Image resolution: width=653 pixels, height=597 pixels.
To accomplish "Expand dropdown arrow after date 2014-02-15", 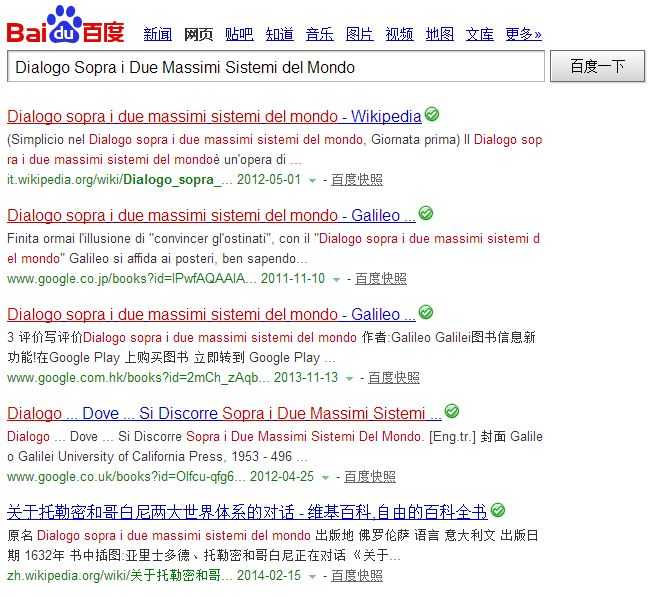I will (x=312, y=577).
